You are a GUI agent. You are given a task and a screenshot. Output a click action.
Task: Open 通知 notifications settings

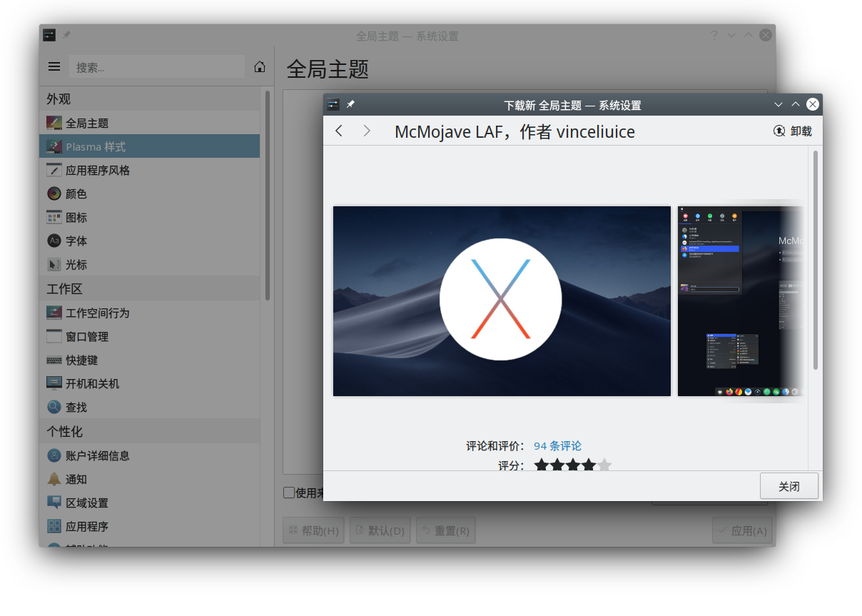[x=150, y=479]
